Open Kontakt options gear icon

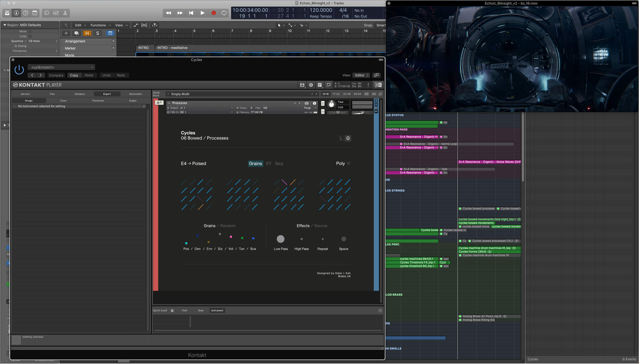[311, 85]
